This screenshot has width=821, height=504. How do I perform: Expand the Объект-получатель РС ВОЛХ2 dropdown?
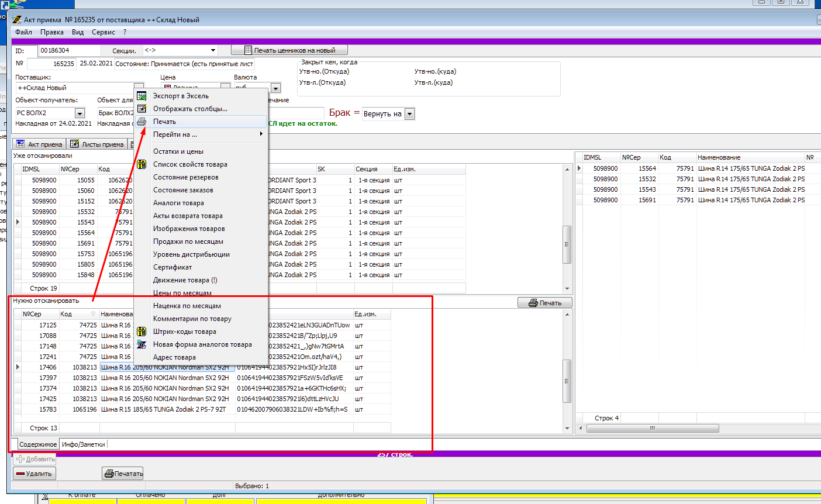80,113
